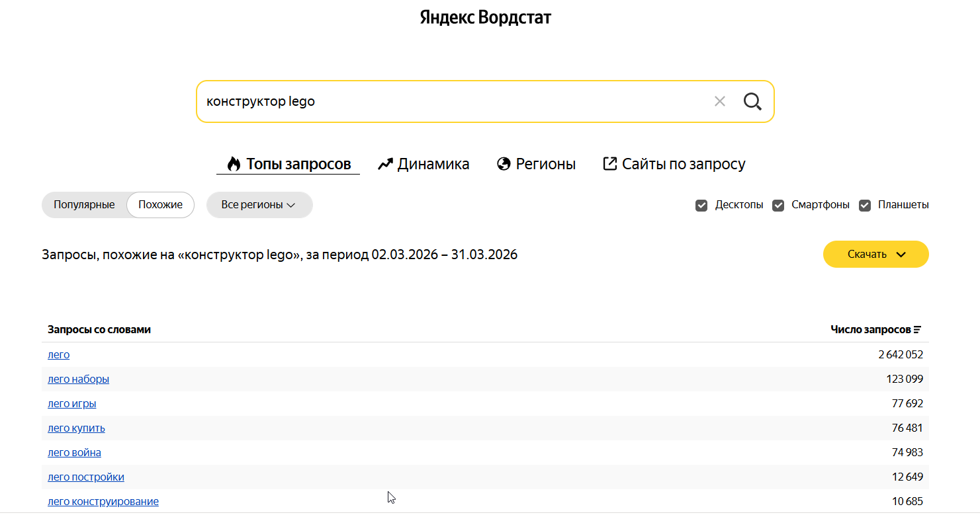
Task: Expand the Скачать download options chevron
Action: tap(900, 254)
